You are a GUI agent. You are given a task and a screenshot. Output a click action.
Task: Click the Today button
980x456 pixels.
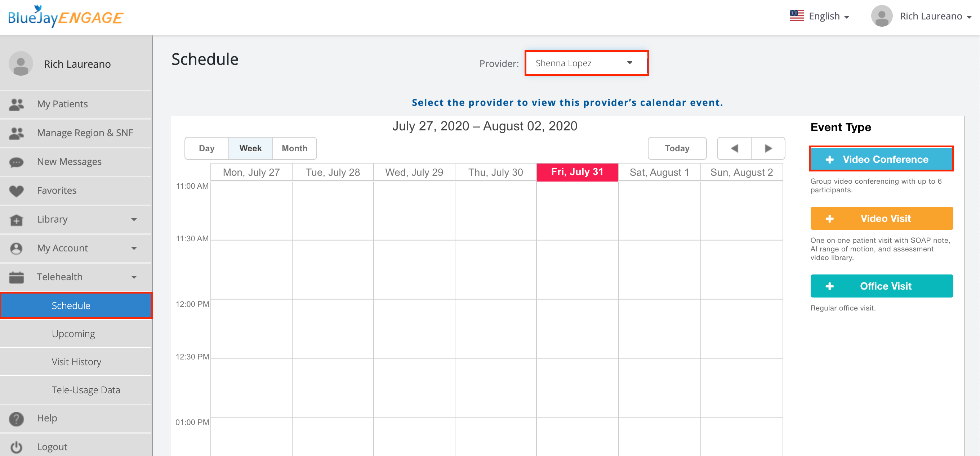(676, 148)
